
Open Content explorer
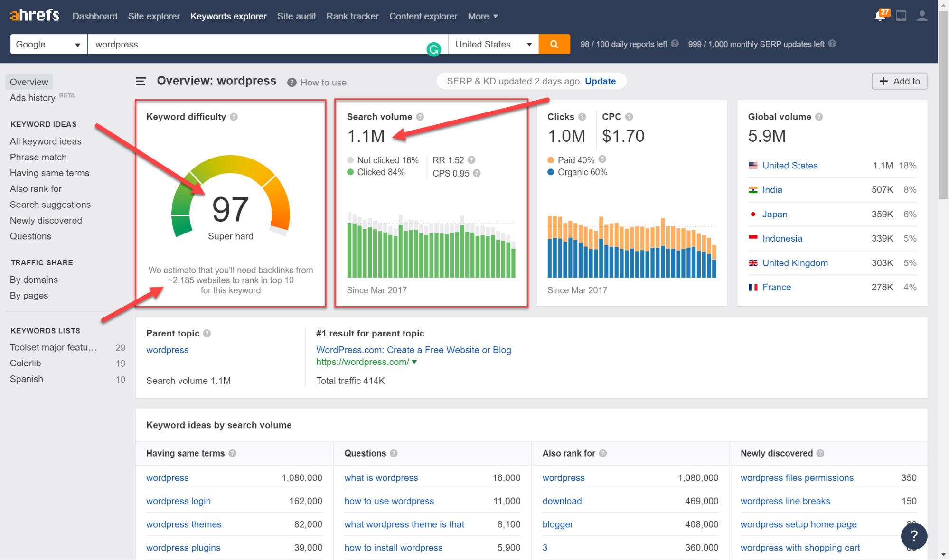[423, 16]
